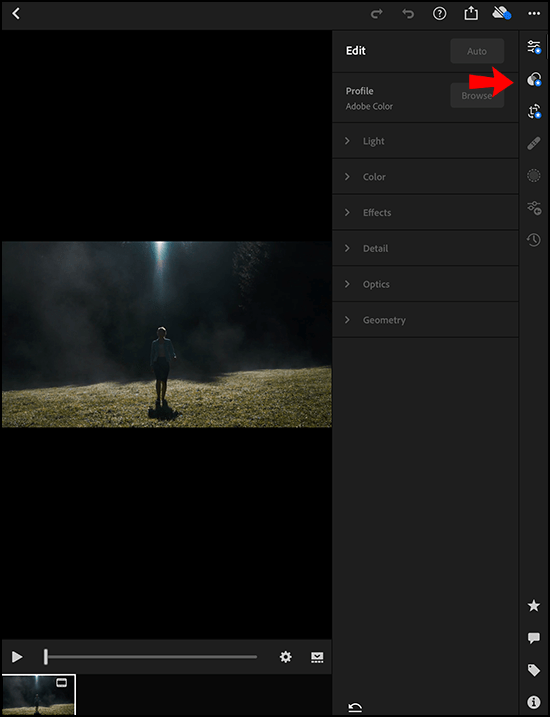550x717 pixels.
Task: Click the star rating icon
Action: click(x=534, y=606)
